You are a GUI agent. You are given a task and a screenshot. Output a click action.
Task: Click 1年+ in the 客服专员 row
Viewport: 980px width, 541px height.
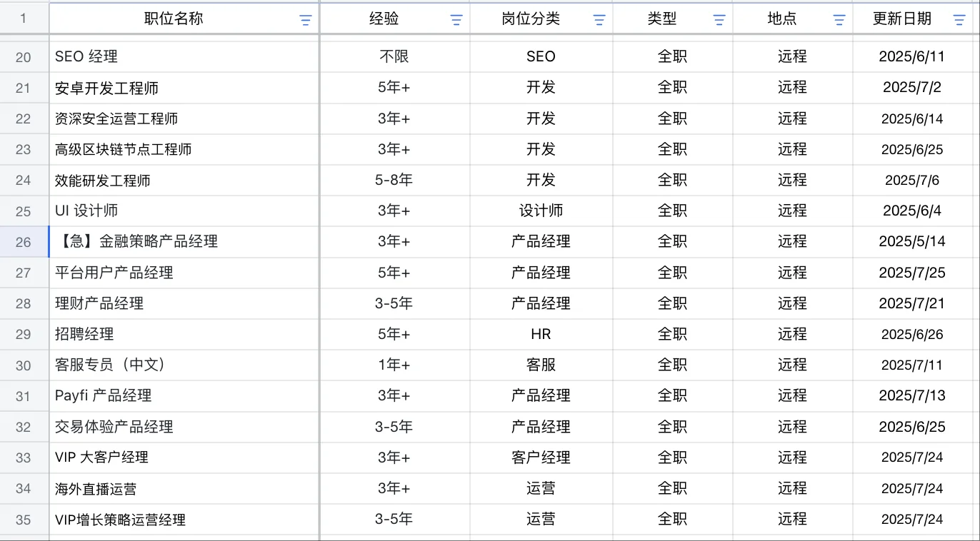[x=395, y=365]
